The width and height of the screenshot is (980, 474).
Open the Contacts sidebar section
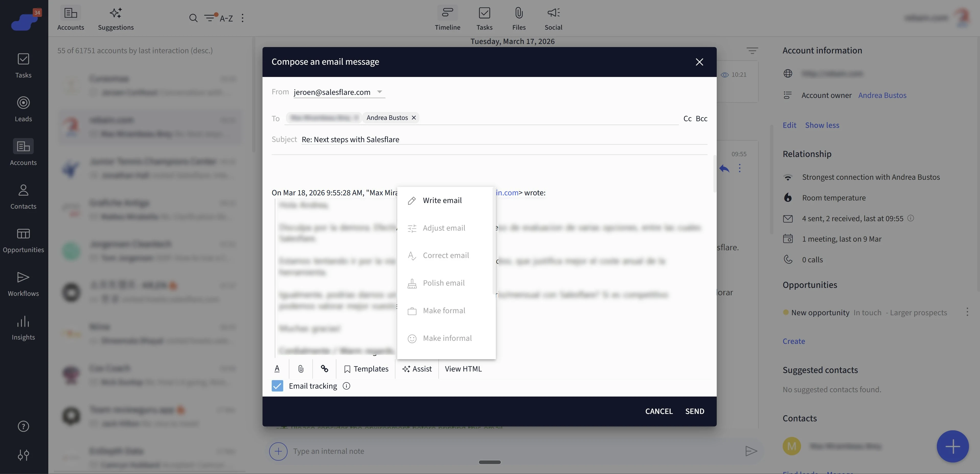tap(23, 197)
